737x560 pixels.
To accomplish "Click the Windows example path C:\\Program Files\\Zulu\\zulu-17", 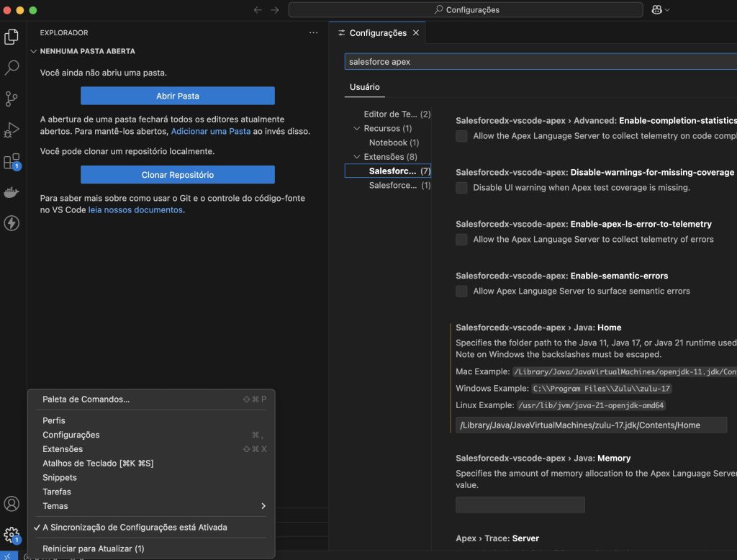I will point(601,389).
